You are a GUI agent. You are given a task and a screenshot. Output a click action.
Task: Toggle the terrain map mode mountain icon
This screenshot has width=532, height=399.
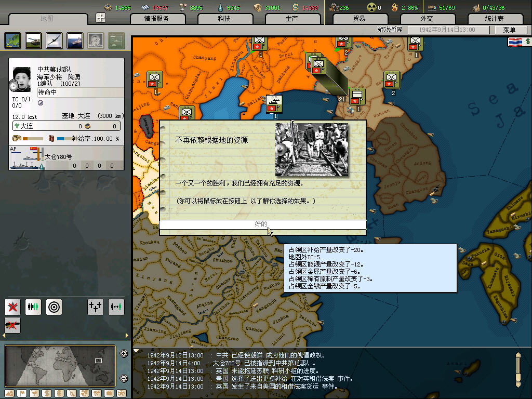[9, 393]
